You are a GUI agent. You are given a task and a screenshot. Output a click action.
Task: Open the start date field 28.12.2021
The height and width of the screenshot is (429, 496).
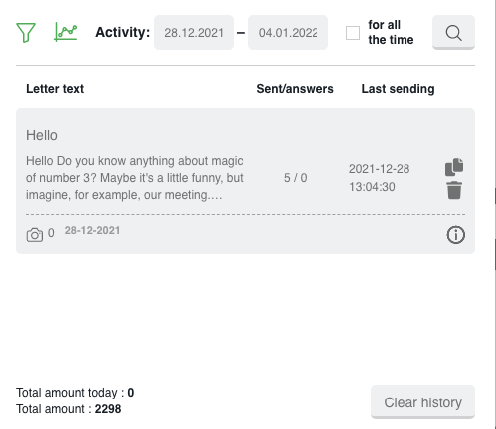194,32
